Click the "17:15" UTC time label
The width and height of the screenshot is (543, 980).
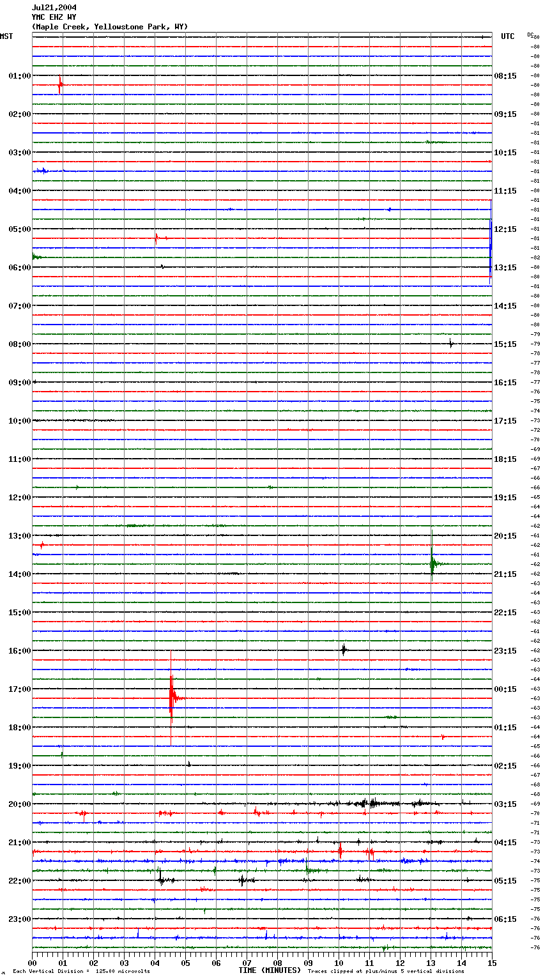coord(505,421)
